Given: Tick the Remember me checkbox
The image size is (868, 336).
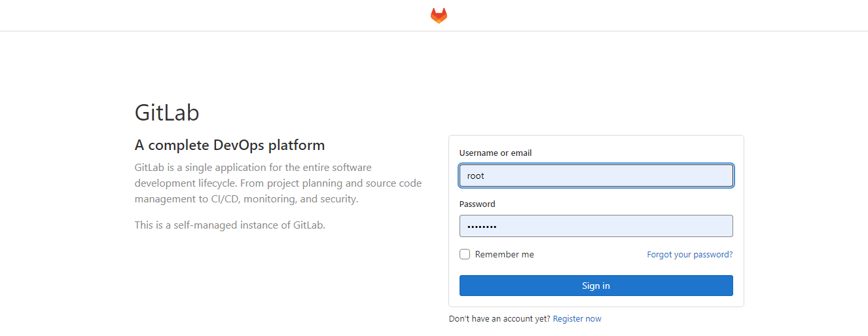Looking at the screenshot, I should point(465,254).
